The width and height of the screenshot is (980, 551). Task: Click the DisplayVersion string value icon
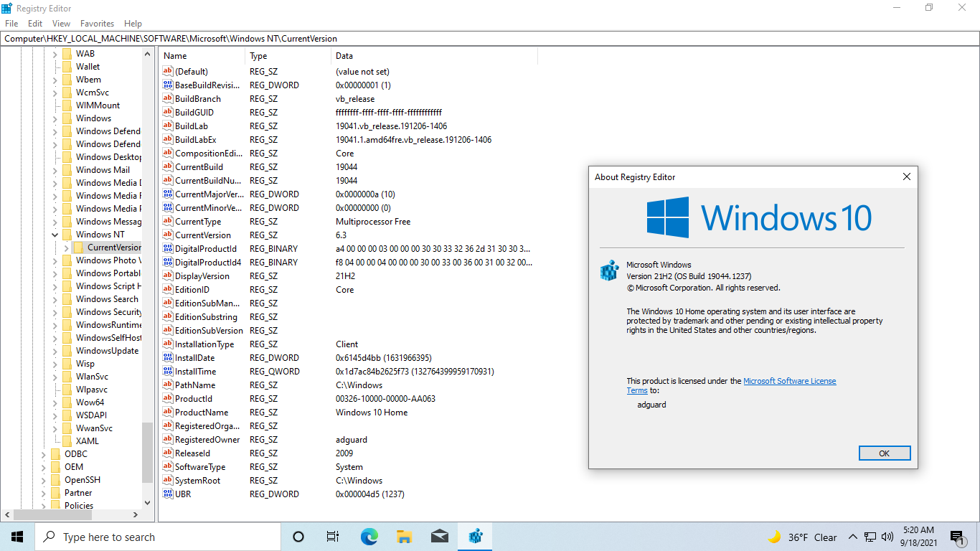pos(168,275)
